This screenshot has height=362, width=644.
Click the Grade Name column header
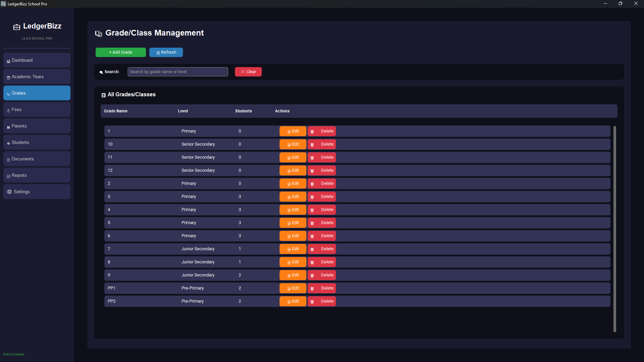[116, 111]
